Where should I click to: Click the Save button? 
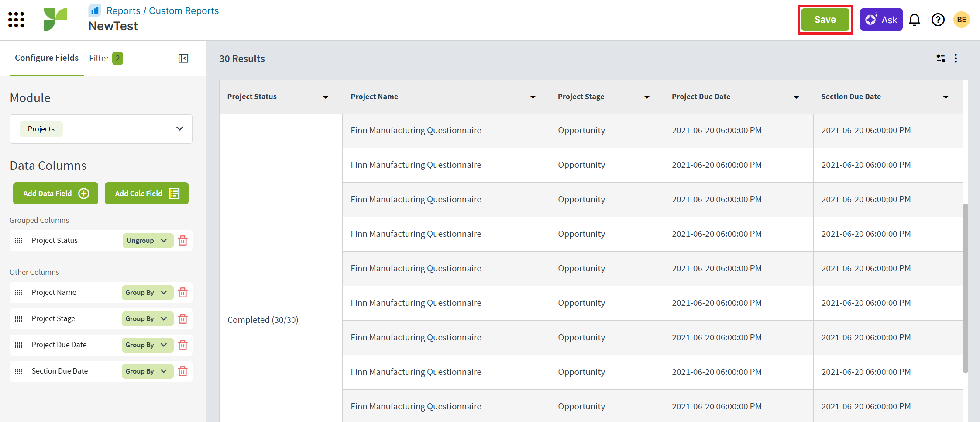(x=825, y=20)
